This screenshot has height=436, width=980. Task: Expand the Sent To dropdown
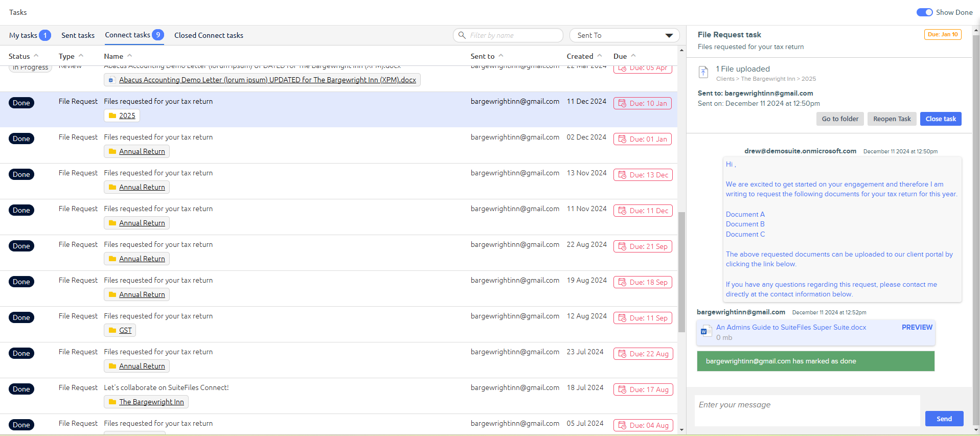(624, 35)
